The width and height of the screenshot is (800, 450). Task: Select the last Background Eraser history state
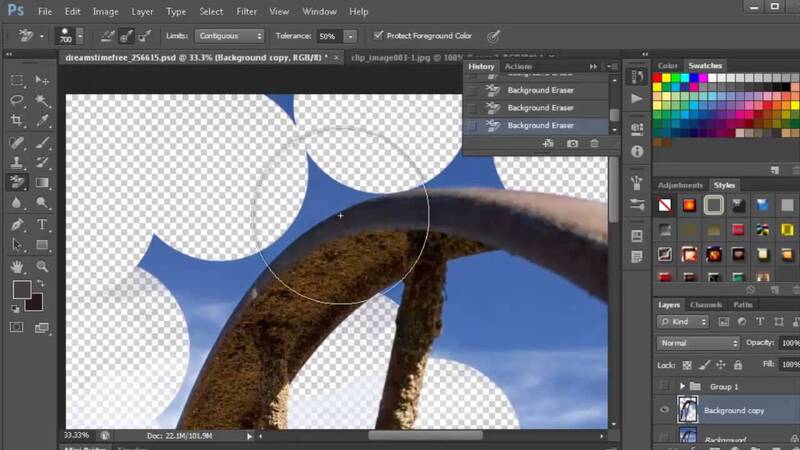[x=540, y=126]
